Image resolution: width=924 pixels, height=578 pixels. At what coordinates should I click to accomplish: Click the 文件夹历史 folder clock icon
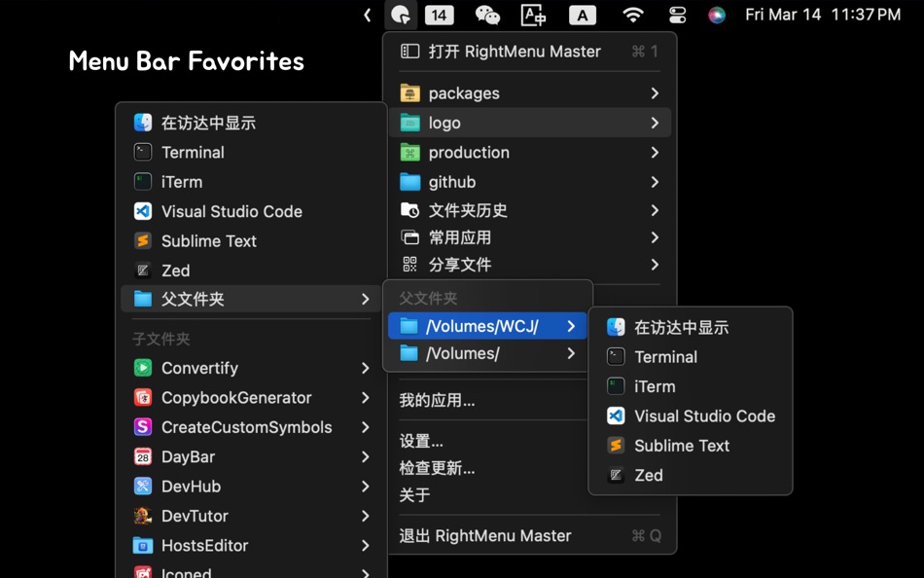(x=410, y=210)
